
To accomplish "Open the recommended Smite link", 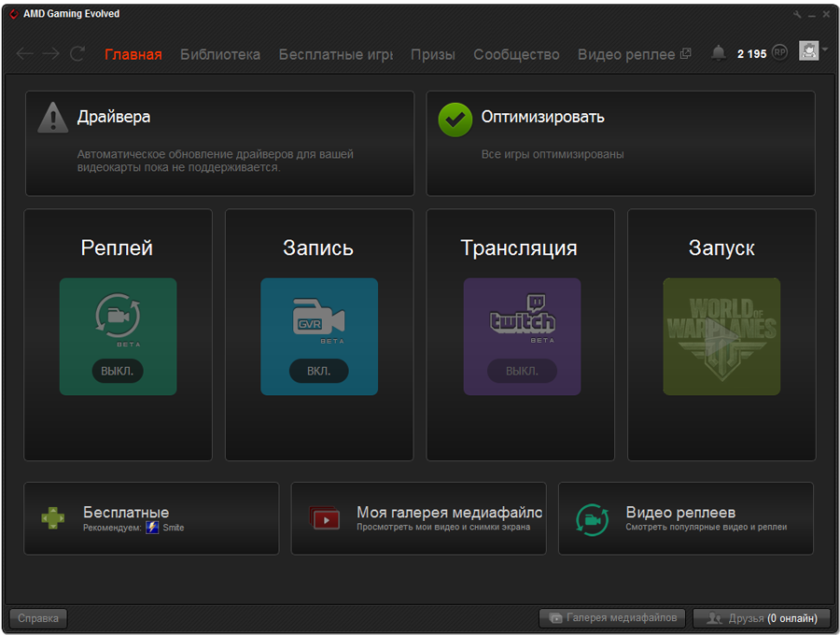I will (x=173, y=528).
